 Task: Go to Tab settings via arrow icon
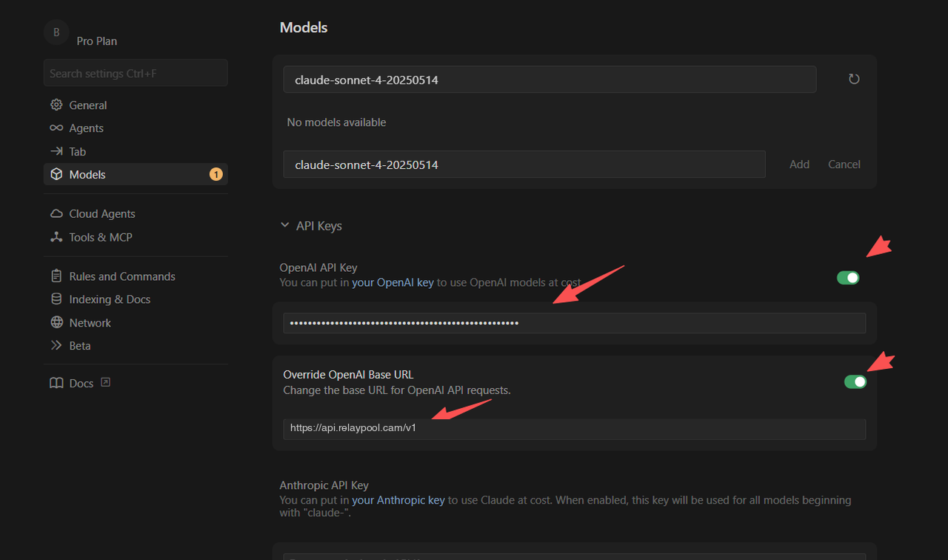tap(56, 151)
